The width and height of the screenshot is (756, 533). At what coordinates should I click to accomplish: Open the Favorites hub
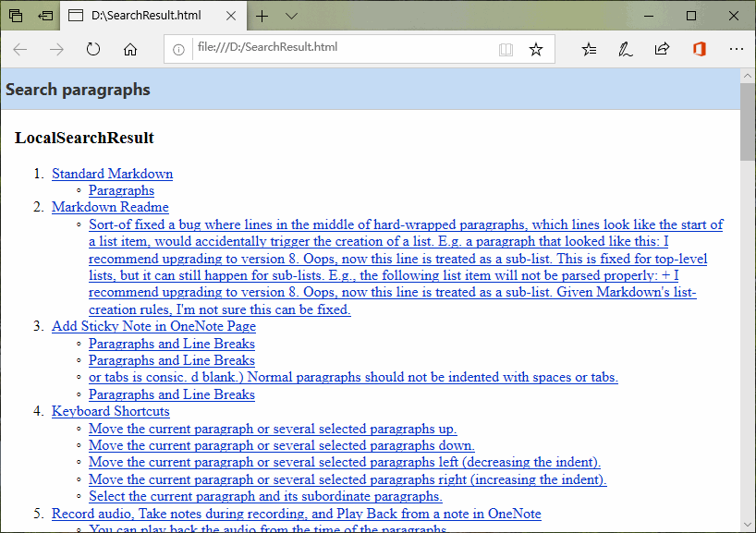pos(589,49)
